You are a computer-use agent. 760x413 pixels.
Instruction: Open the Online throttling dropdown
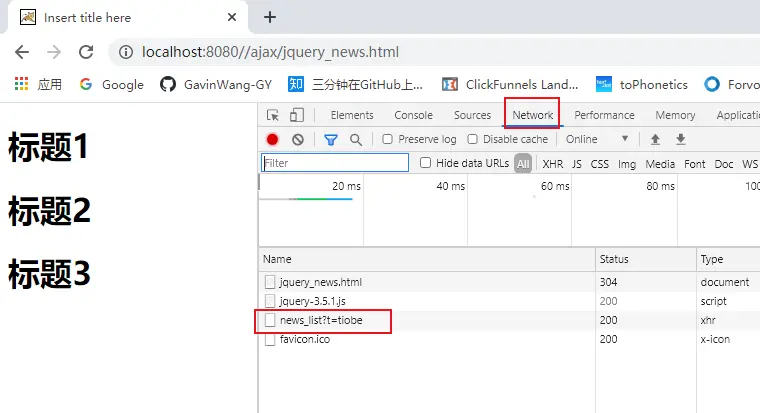coord(597,139)
